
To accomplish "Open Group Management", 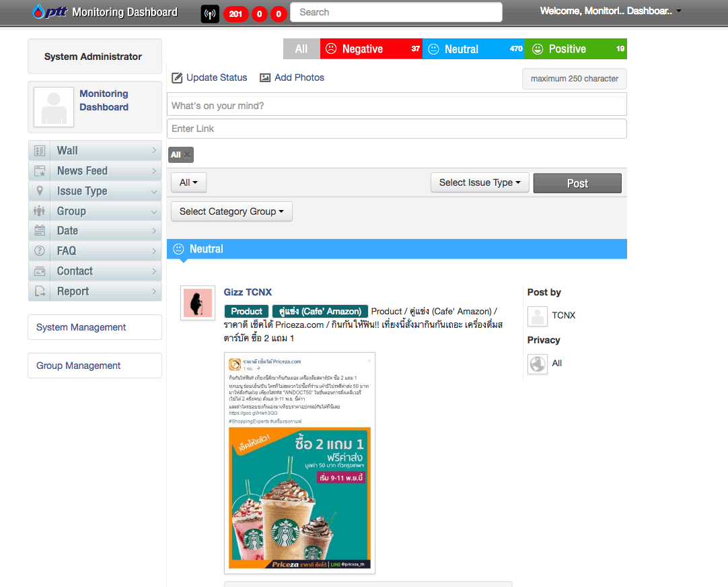I will click(x=95, y=366).
